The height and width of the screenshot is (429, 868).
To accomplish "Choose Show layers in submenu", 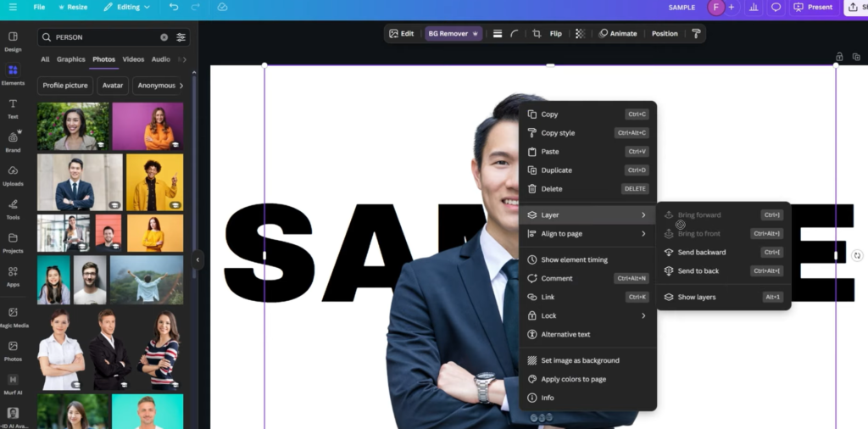I will click(724, 298).
